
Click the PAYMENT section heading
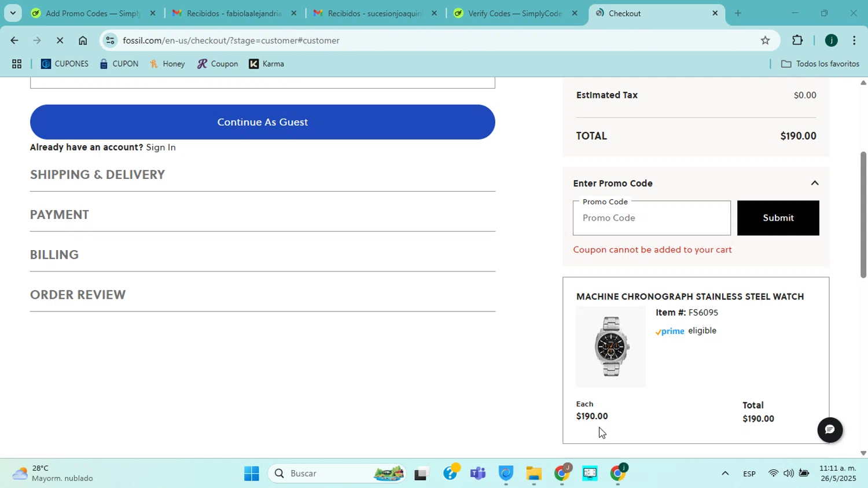click(x=60, y=215)
